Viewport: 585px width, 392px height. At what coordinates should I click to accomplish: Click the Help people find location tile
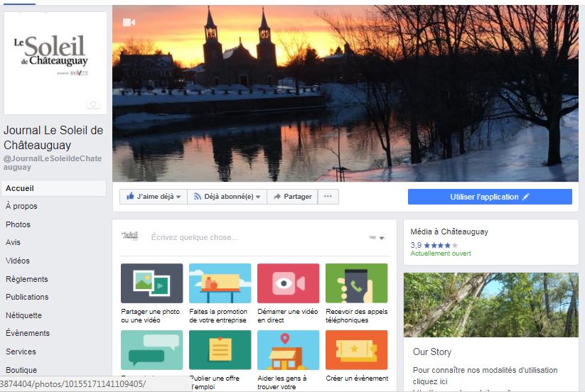289,350
